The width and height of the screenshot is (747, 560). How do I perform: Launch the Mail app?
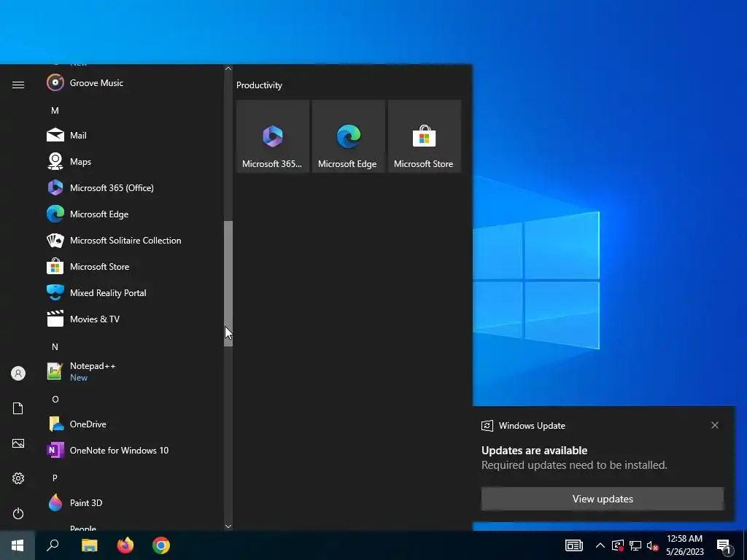132,135
